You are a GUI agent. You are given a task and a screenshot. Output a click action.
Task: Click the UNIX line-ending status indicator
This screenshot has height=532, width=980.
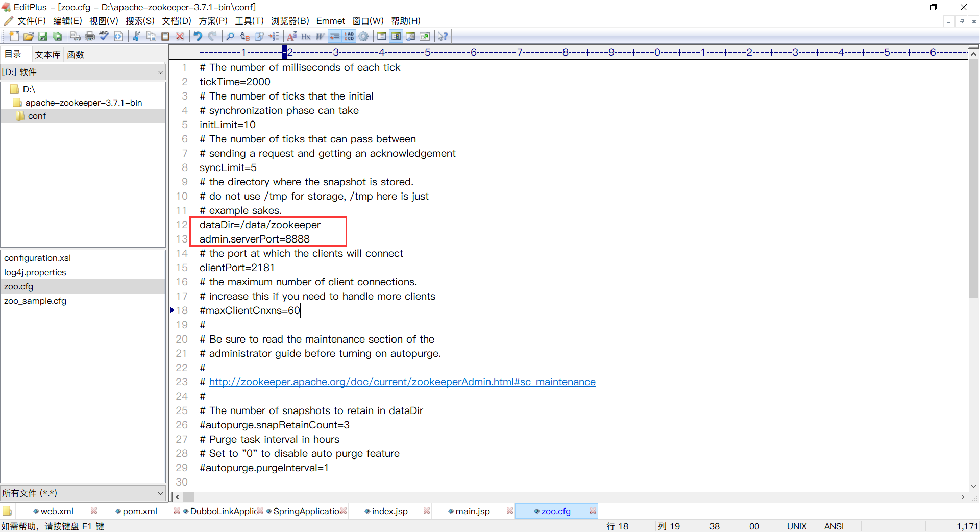click(x=797, y=526)
